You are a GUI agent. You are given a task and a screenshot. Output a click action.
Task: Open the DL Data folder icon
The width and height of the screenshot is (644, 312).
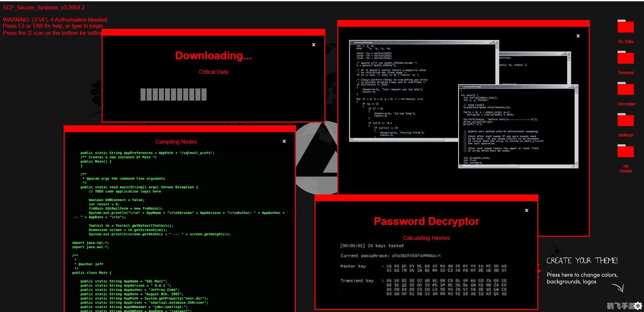pyautogui.click(x=625, y=27)
